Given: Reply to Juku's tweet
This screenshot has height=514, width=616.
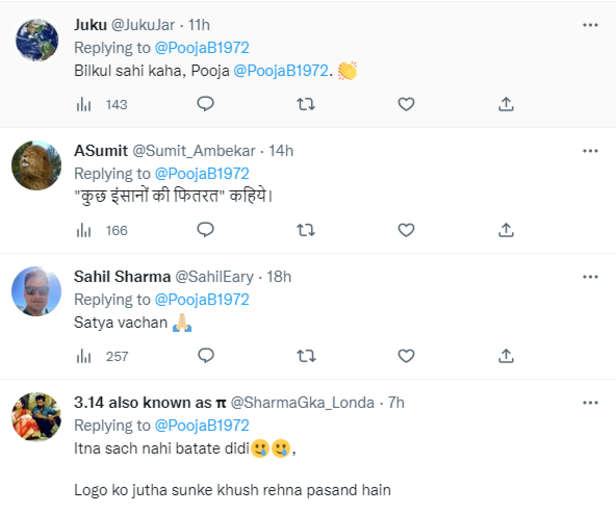Looking at the screenshot, I should click(x=205, y=103).
